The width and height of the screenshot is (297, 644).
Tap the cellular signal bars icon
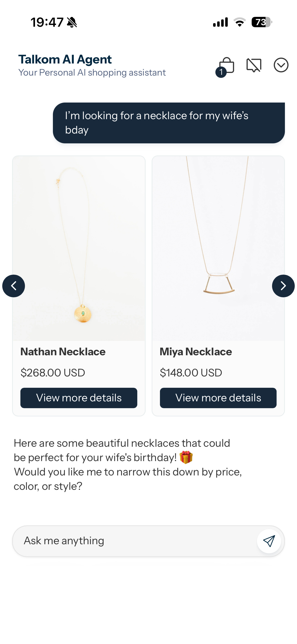220,22
